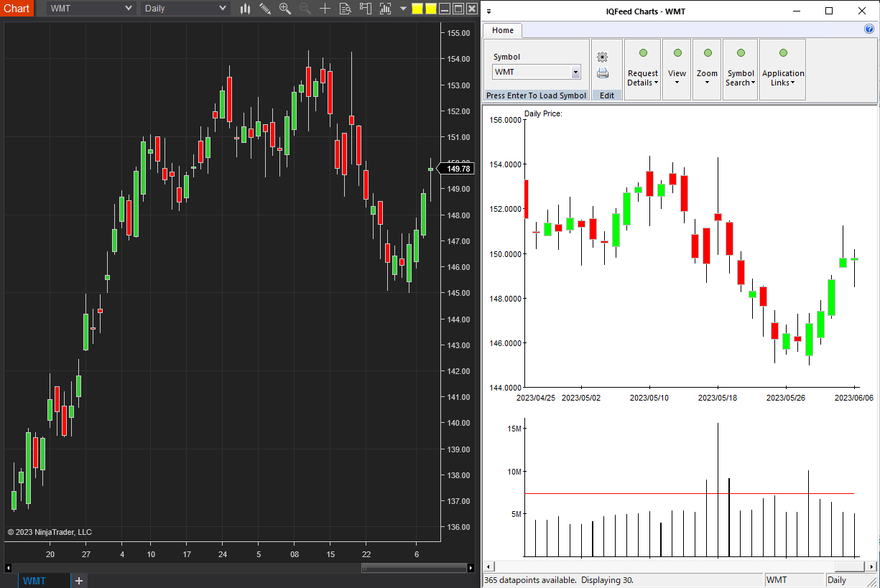Maximize the NinjaTrader chart window
The height and width of the screenshot is (588, 880).
pos(458,9)
